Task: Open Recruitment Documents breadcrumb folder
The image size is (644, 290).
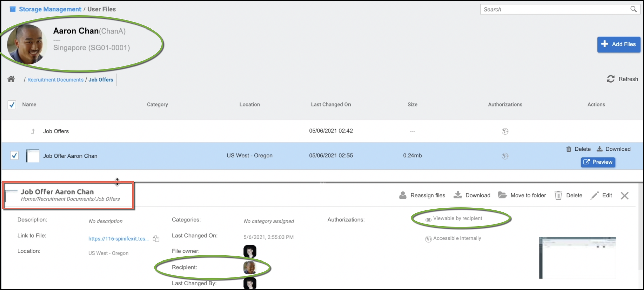Action: point(55,80)
